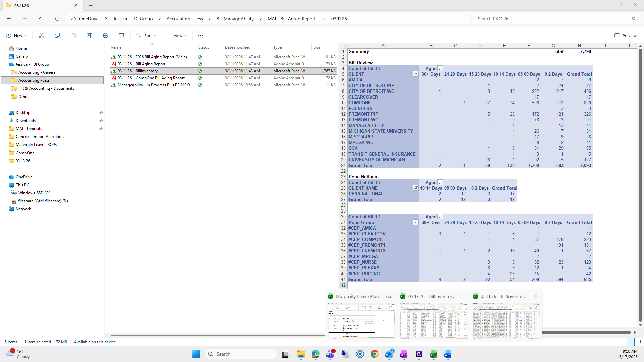Screen dimensions: 644x362
Task: Click MAI - Bill Aging Reports breadcrumb
Action: coord(292,19)
